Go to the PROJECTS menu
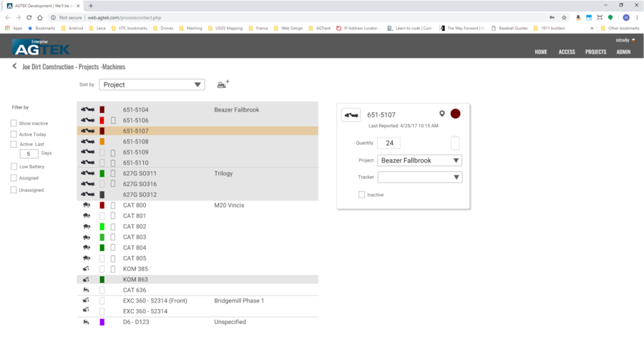This screenshot has height=362, width=644. [x=595, y=52]
